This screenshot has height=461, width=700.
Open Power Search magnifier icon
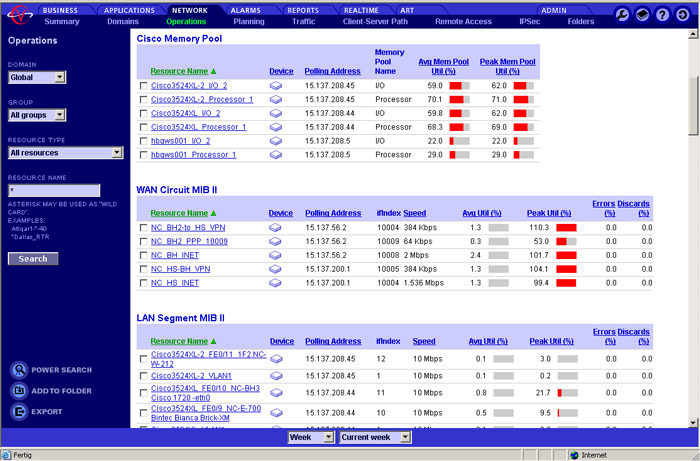tap(19, 370)
